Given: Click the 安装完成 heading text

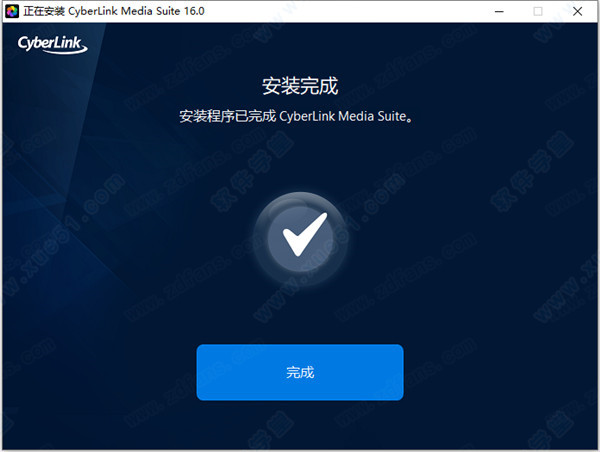Looking at the screenshot, I should [x=300, y=86].
